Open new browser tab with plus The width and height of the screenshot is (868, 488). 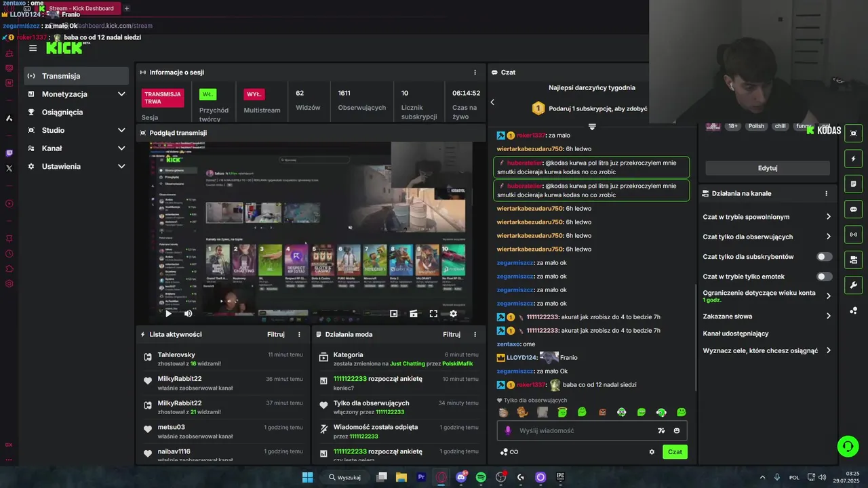pos(127,8)
